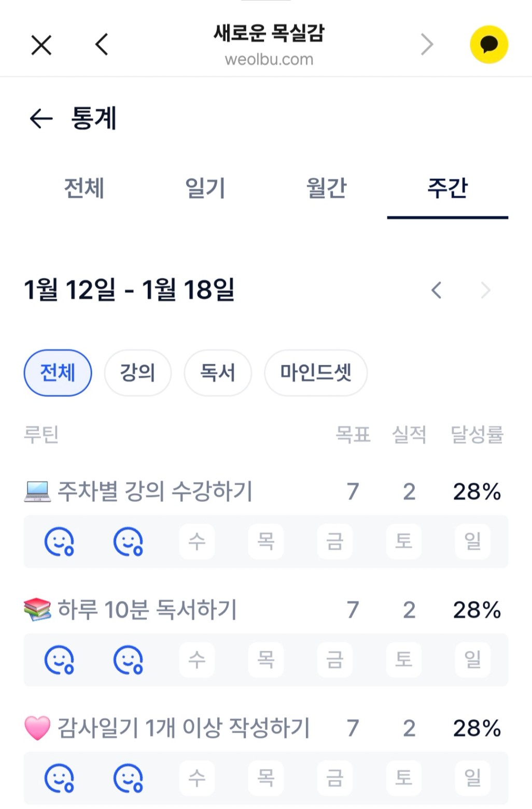The height and width of the screenshot is (809, 532).
Task: Toggle 금 day box for 하루 10분 독서하기
Action: point(335,660)
